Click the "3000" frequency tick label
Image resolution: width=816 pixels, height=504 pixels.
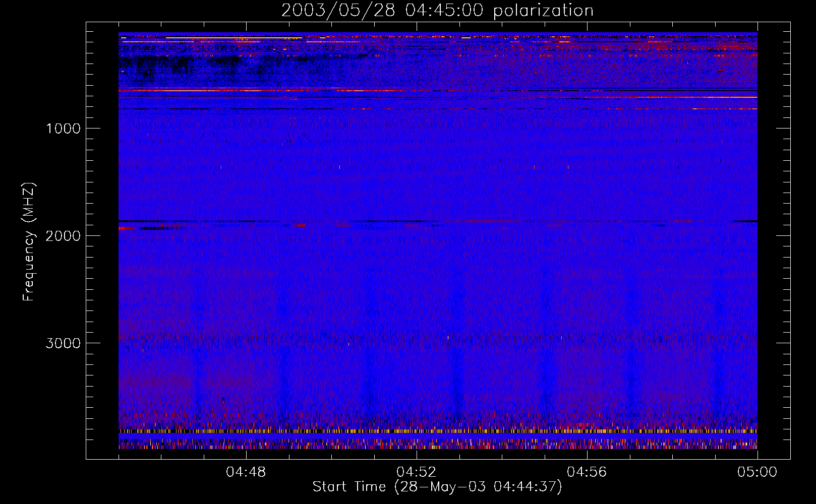(63, 343)
